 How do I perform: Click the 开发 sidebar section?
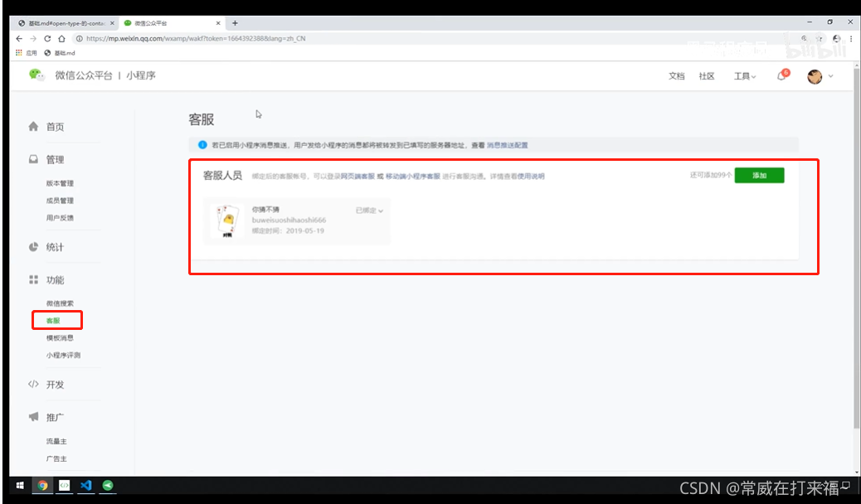[x=55, y=385]
